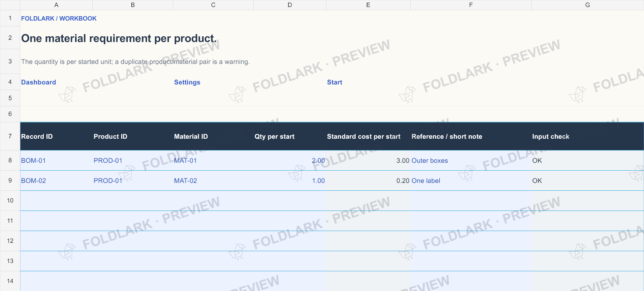Select OK check in BOM-01 row
The height and width of the screenshot is (291, 644).
[x=588, y=161]
